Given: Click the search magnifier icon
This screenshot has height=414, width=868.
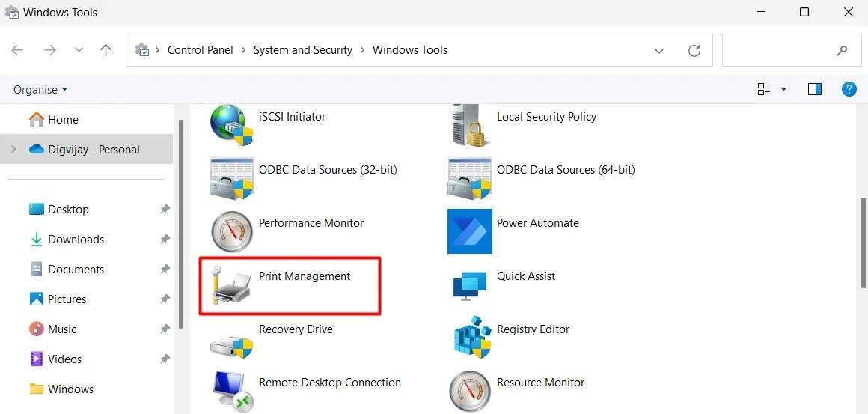Looking at the screenshot, I should click(x=841, y=50).
